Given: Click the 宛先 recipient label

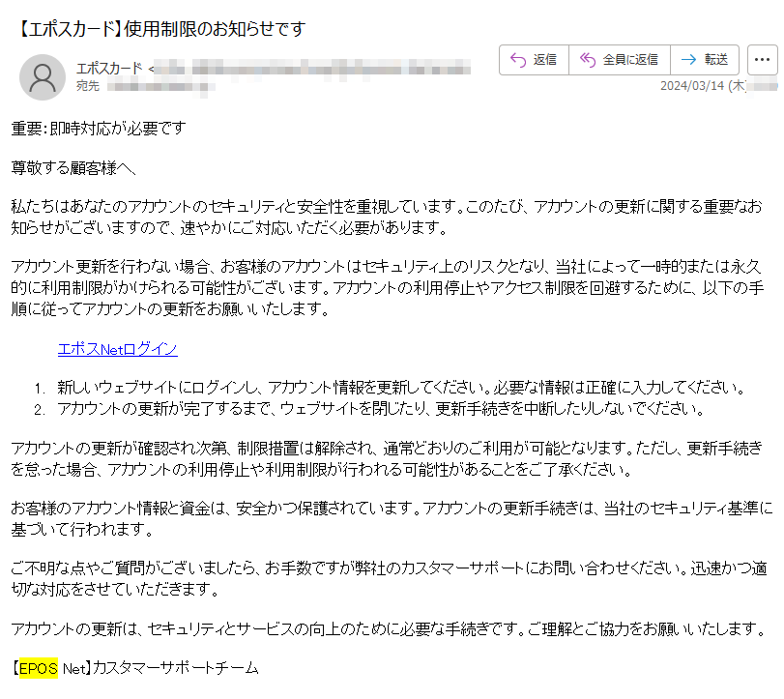Looking at the screenshot, I should pos(88,86).
